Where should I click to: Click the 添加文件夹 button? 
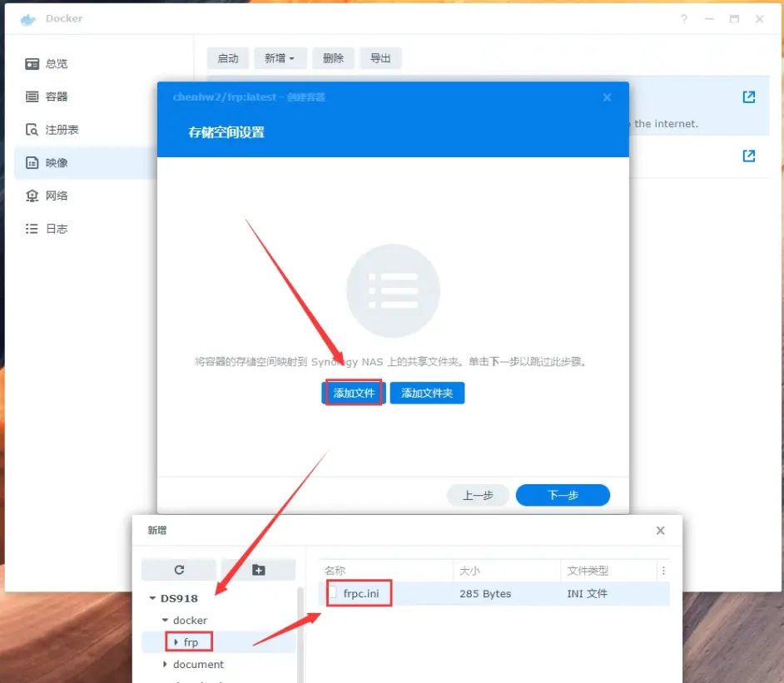[x=427, y=393]
